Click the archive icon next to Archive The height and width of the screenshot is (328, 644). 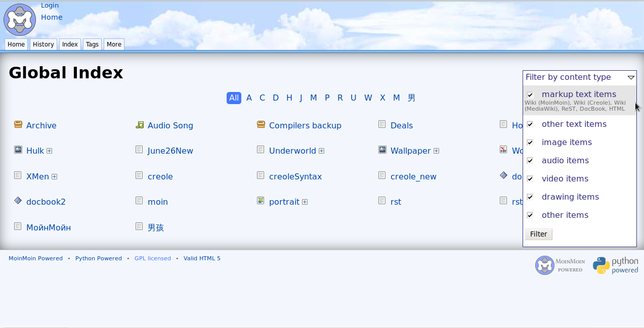[18, 124]
